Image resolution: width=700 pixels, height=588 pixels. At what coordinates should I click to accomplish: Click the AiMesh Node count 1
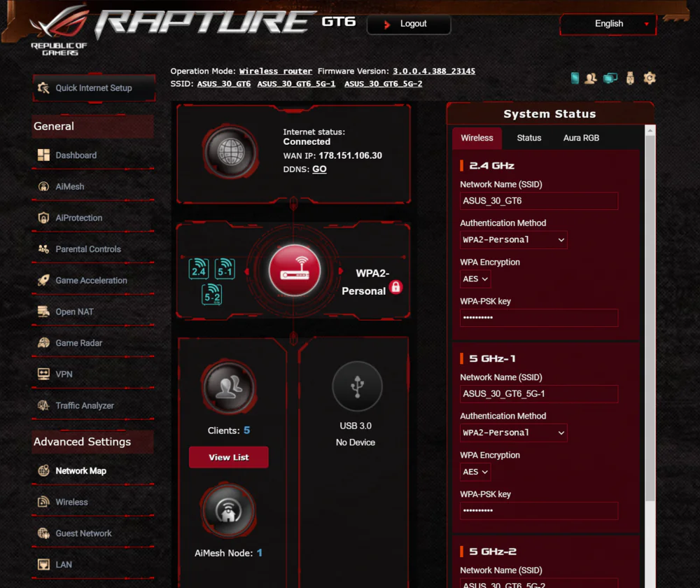[x=260, y=553]
